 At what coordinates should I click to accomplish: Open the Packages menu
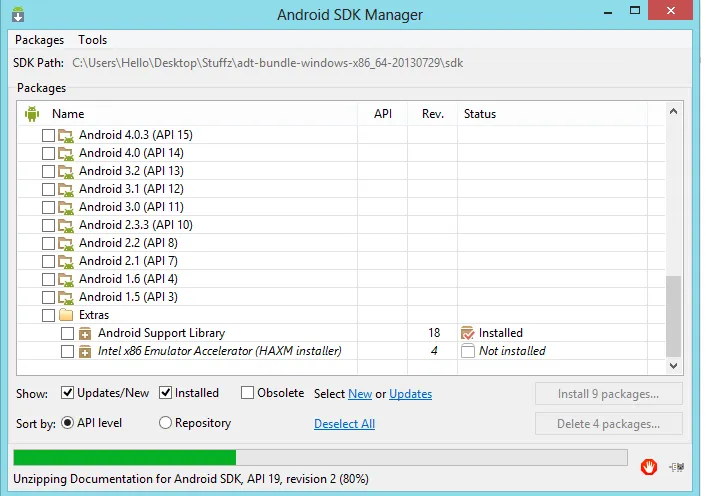click(40, 40)
